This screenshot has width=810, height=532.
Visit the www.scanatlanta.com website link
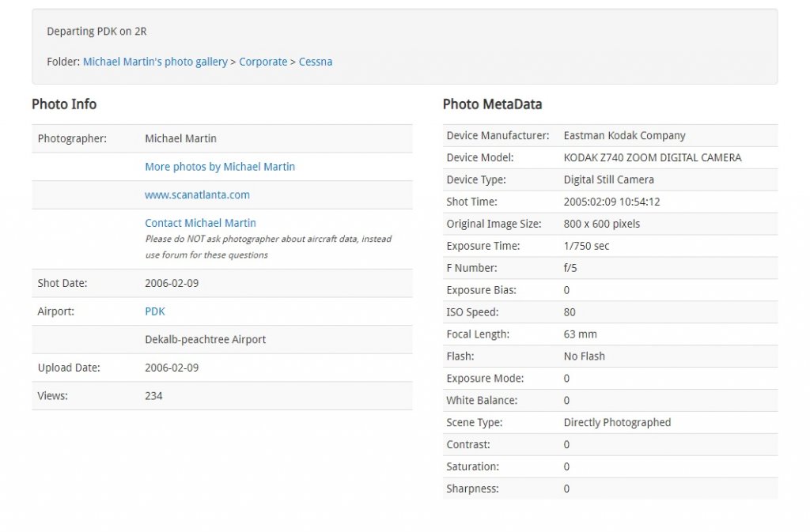point(197,194)
